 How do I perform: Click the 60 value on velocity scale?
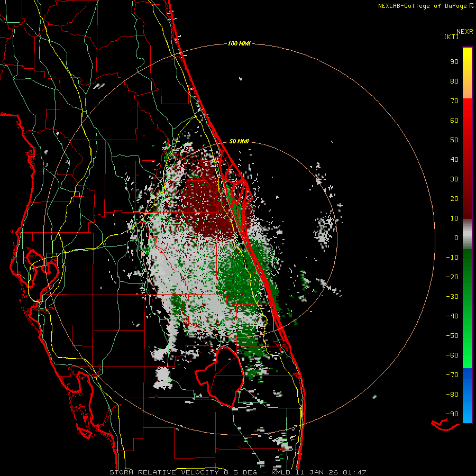click(454, 121)
